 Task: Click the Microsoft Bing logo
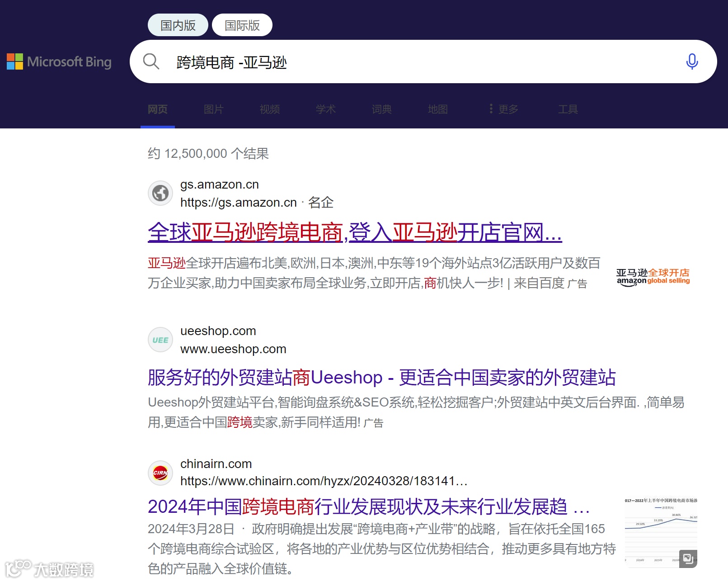(x=59, y=62)
